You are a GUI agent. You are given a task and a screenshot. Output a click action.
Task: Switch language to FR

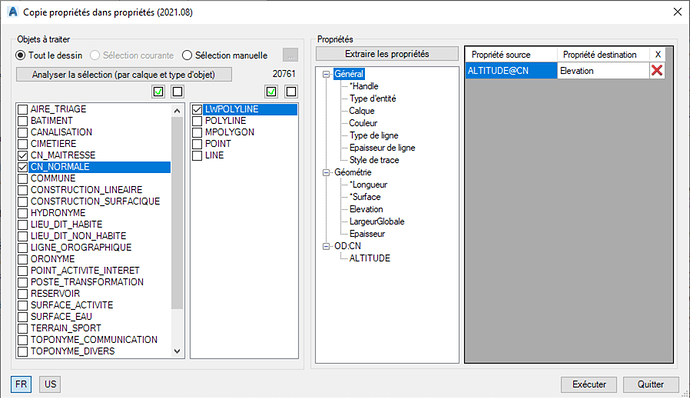(21, 384)
